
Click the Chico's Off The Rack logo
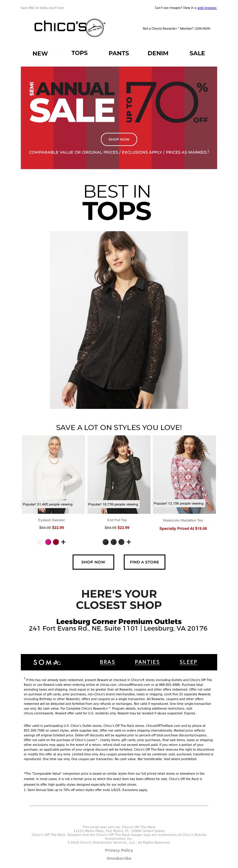[70, 27]
